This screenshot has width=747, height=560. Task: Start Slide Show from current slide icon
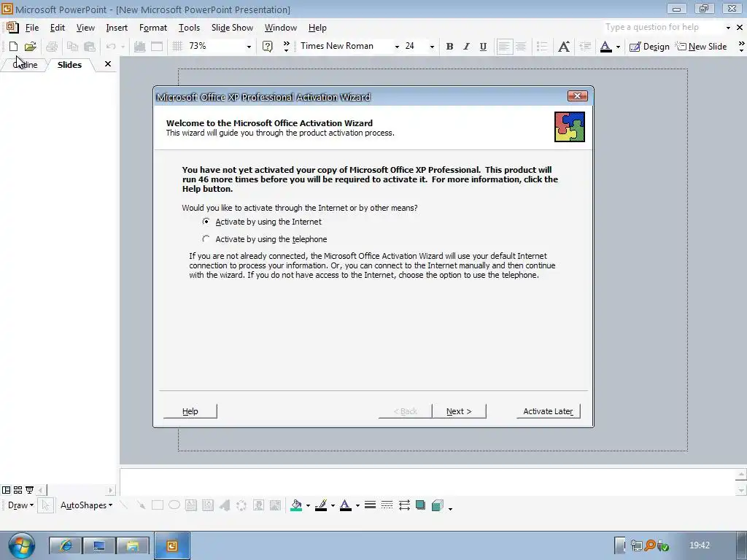29,489
